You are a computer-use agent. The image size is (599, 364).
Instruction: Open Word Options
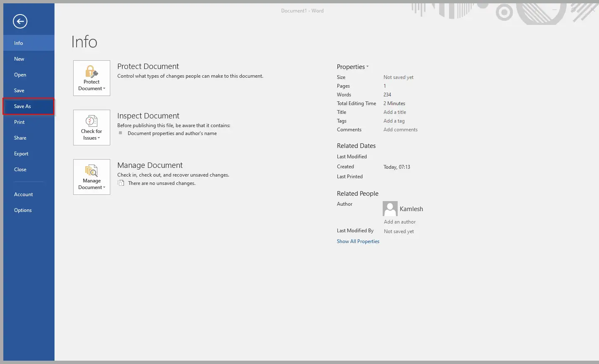[29, 210]
